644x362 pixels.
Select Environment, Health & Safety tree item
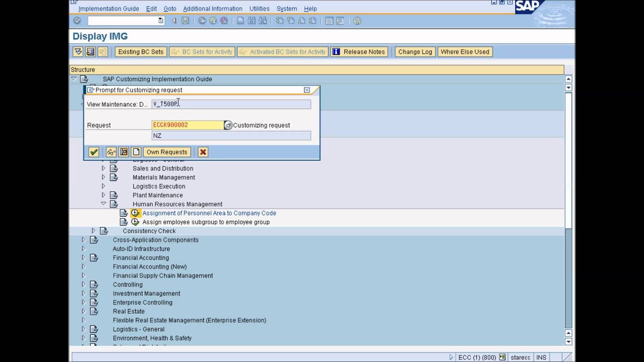point(152,338)
